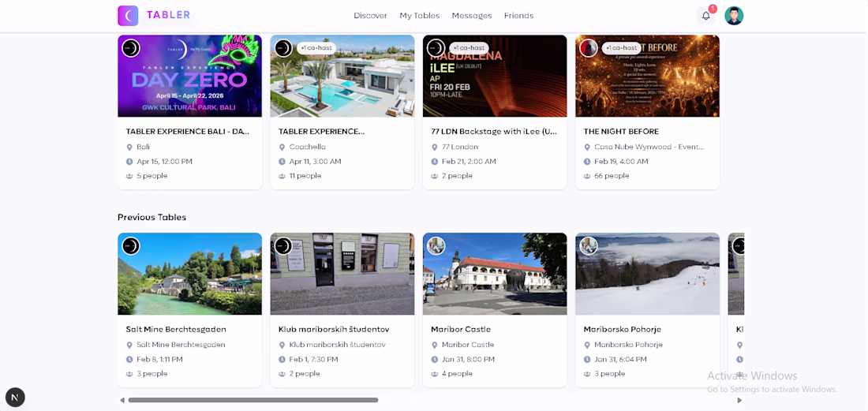Click the Tabler moon logo icon

click(x=128, y=16)
